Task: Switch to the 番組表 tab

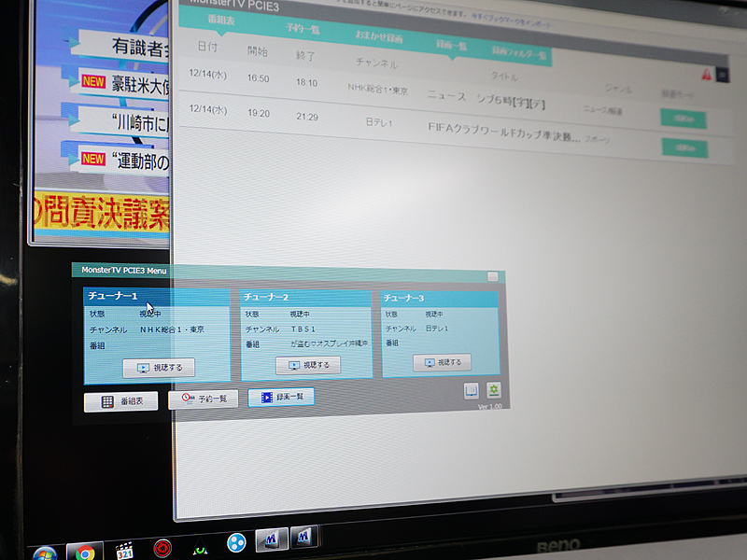Action: click(221, 20)
